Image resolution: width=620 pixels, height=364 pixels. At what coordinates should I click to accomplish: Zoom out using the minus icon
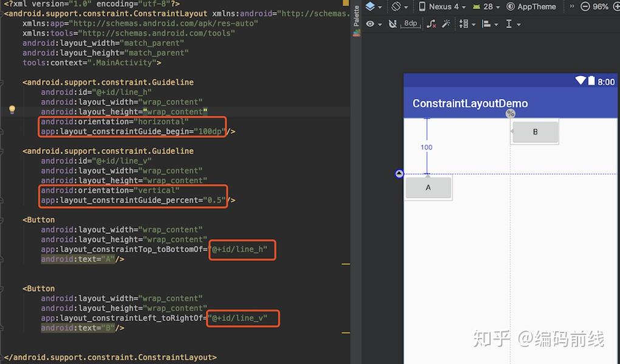click(x=584, y=7)
